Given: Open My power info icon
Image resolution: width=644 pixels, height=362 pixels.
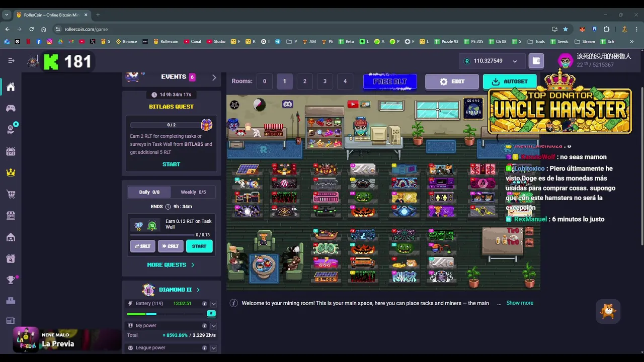Looking at the screenshot, I should (x=204, y=326).
